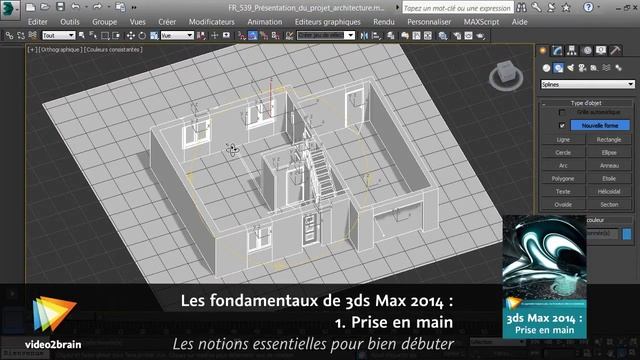640x360 pixels.
Task: Switch to the Hierarchy command panel tab
Action: (572, 51)
